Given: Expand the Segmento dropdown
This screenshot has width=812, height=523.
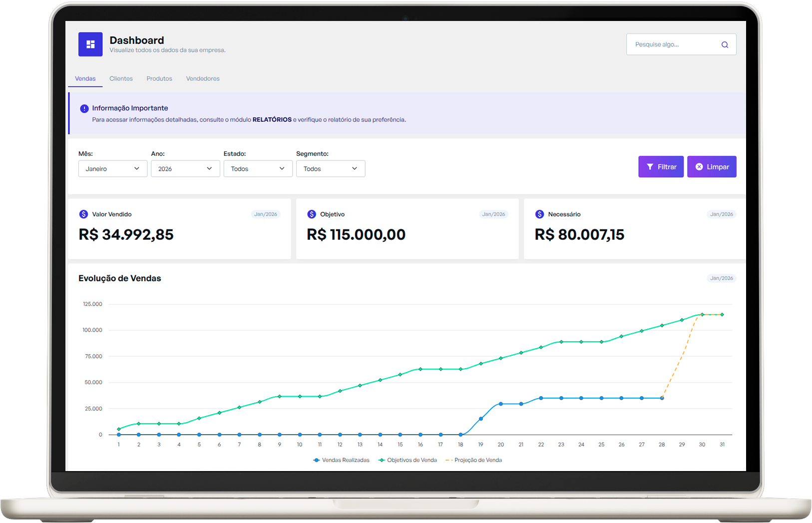Looking at the screenshot, I should pyautogui.click(x=330, y=169).
